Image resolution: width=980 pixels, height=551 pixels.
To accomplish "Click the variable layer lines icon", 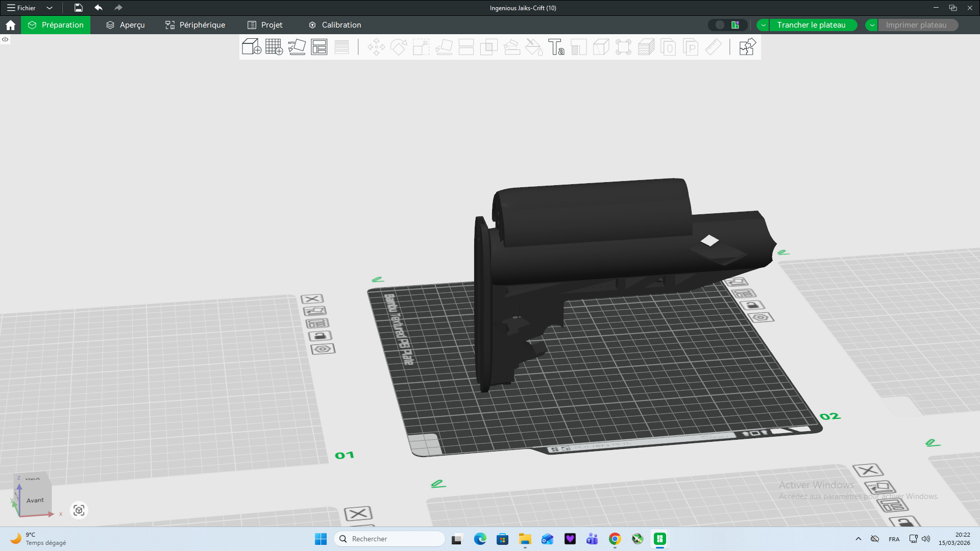I will click(341, 47).
